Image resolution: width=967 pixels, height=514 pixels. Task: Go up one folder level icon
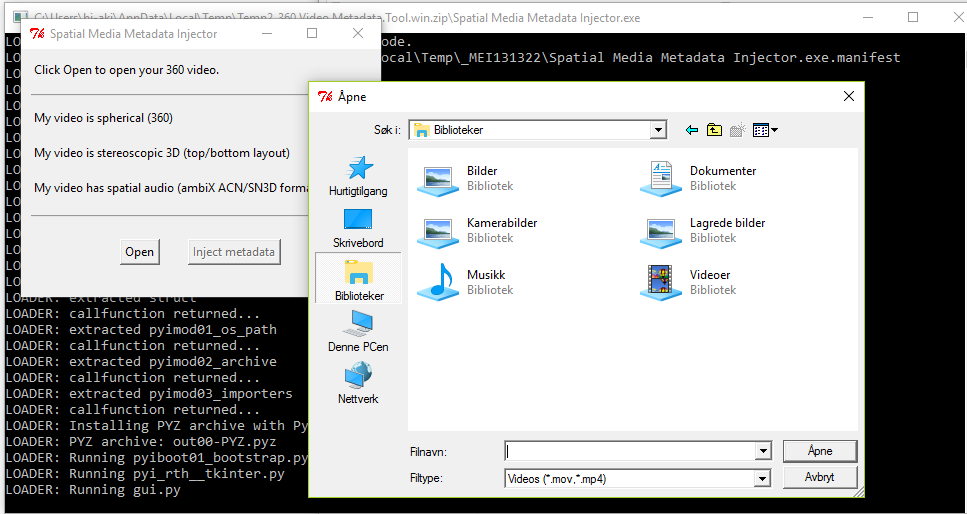714,130
